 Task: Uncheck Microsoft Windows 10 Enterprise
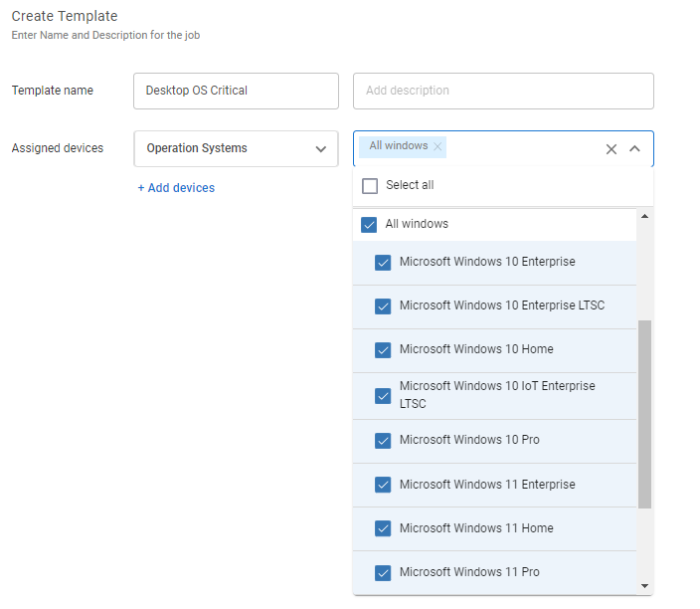point(383,263)
